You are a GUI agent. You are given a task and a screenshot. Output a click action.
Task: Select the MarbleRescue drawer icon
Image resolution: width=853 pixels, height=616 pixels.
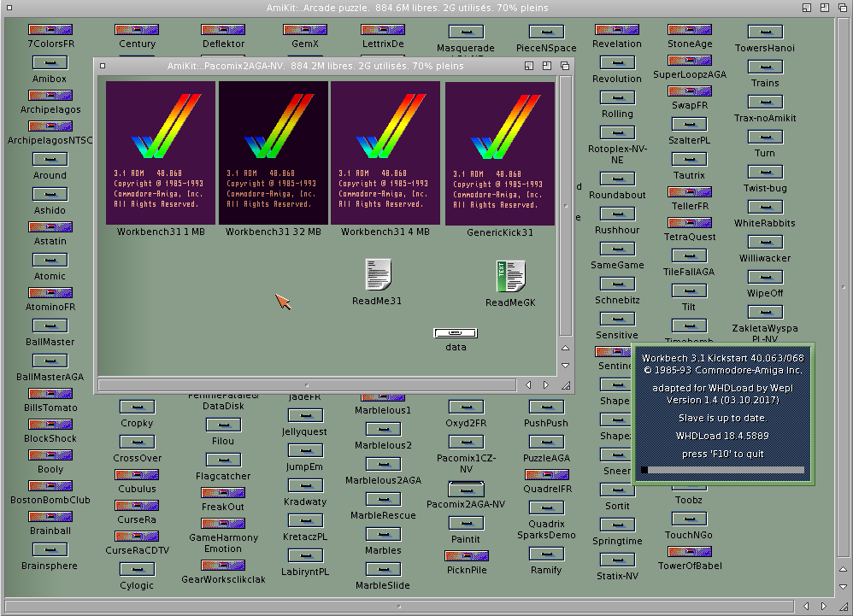point(384,500)
